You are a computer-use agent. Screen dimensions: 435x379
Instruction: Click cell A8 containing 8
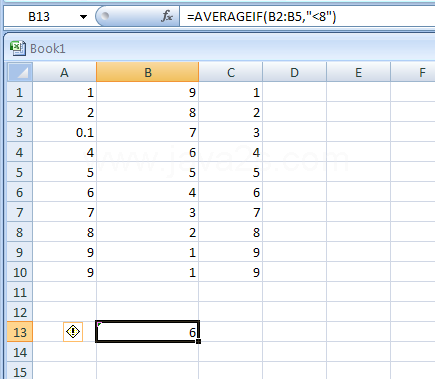[64, 232]
